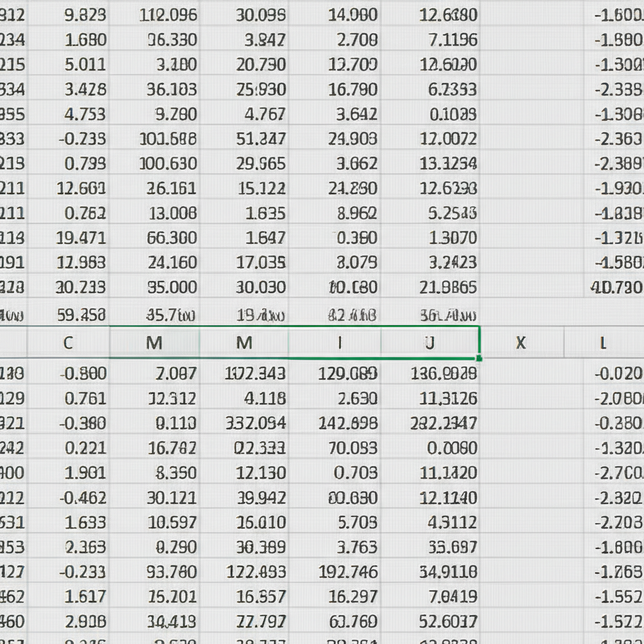Click the cell containing 192.746

coord(335,571)
